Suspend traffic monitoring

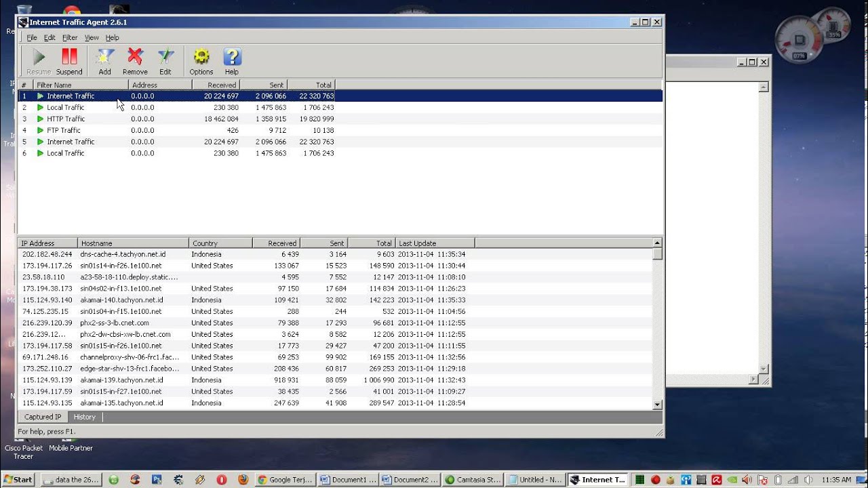69,61
